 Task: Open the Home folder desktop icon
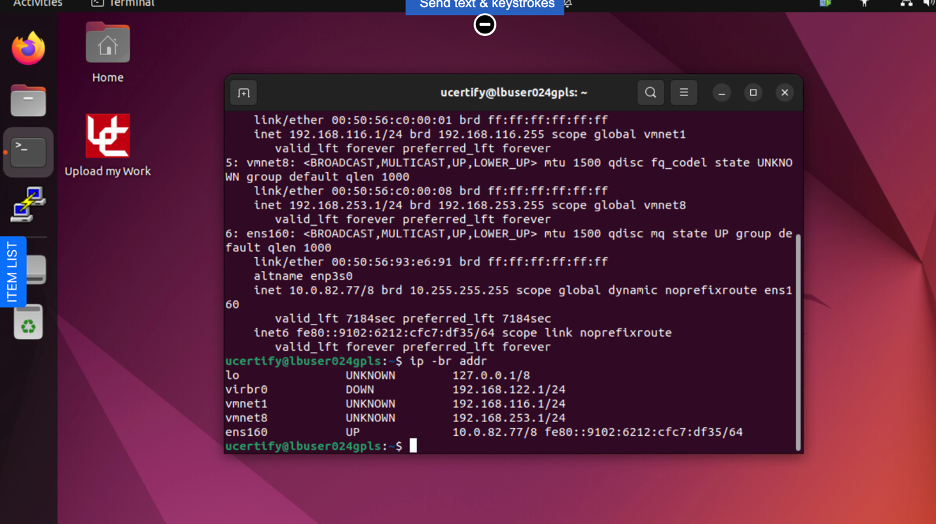pos(107,53)
